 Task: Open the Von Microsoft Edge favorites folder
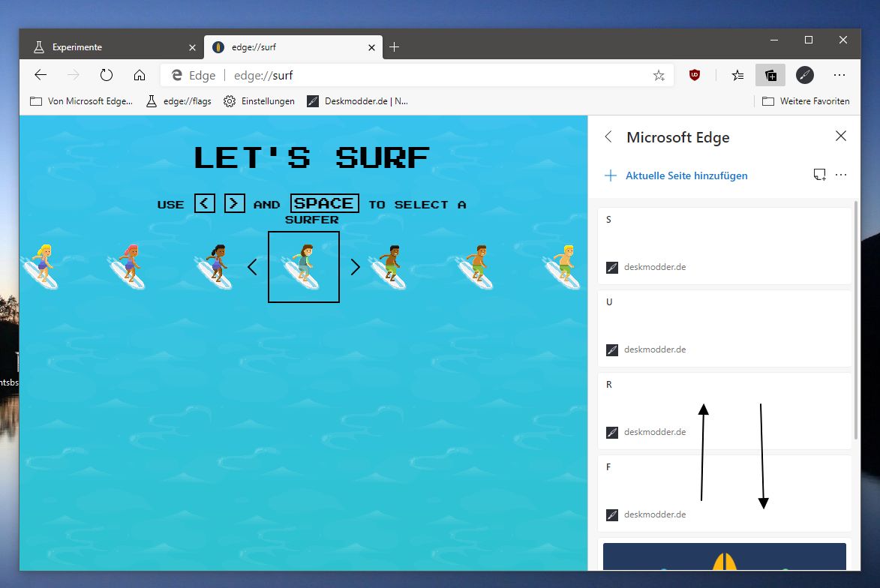[x=81, y=101]
